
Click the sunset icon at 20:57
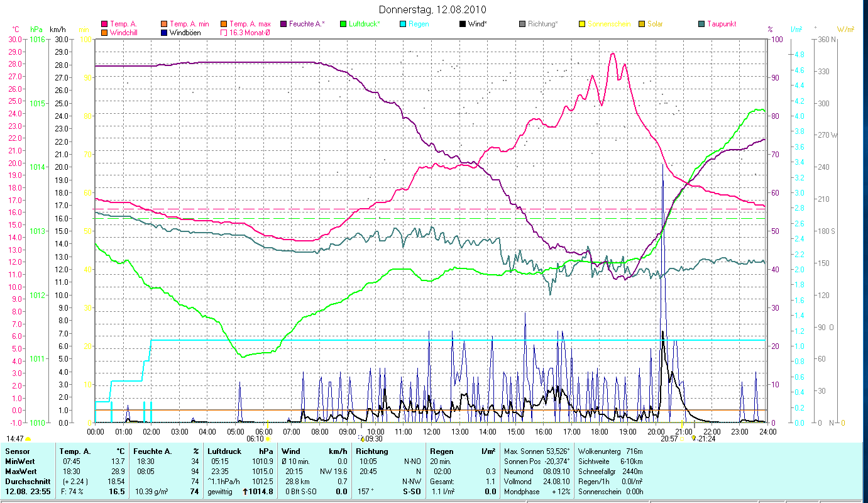(681, 439)
